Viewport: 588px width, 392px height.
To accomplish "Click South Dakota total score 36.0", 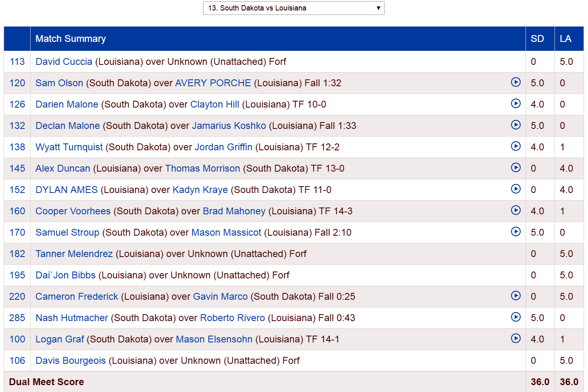I will tap(540, 382).
